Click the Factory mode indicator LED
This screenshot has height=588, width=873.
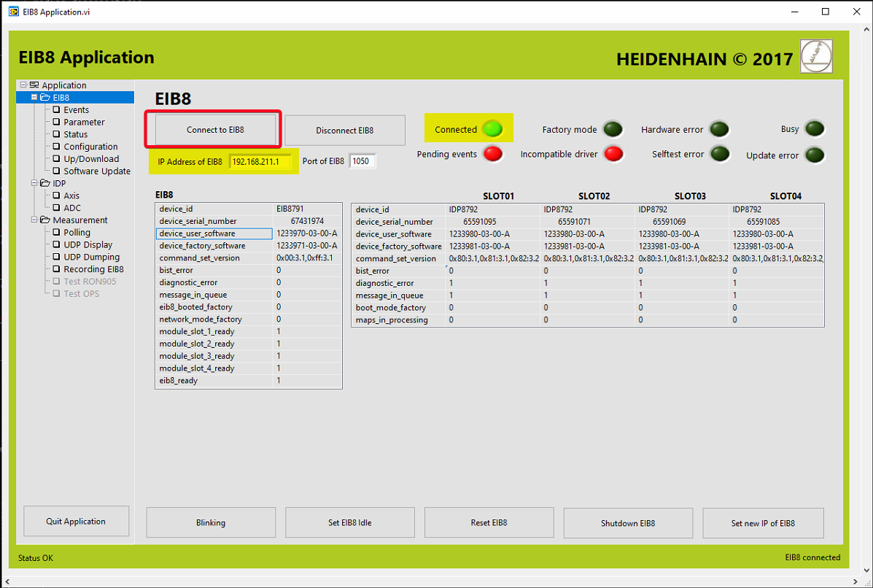pos(613,129)
